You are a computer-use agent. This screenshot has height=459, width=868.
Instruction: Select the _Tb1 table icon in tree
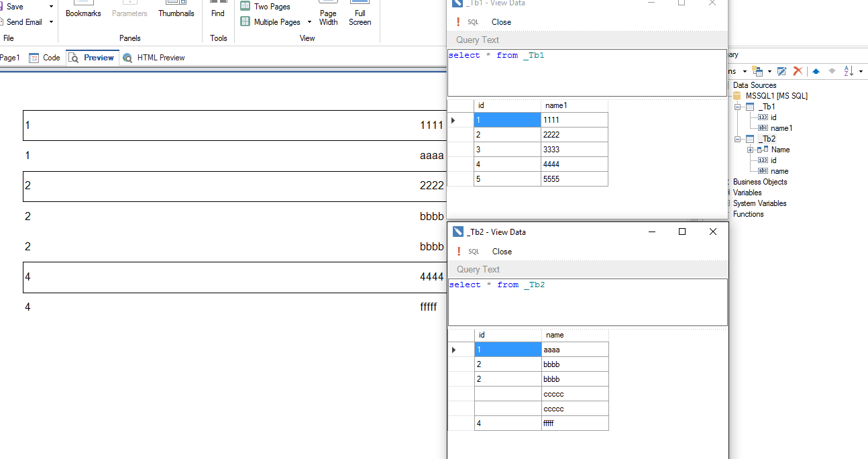pyautogui.click(x=750, y=107)
